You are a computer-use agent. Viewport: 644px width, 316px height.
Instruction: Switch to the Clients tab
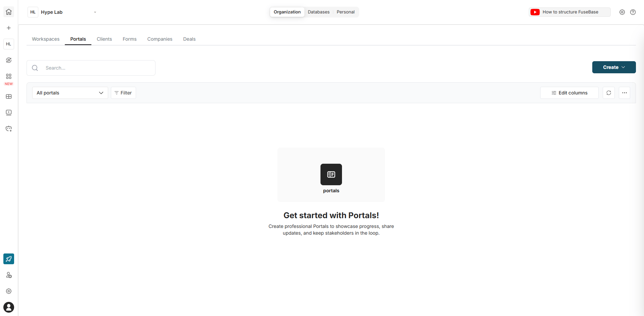click(104, 39)
